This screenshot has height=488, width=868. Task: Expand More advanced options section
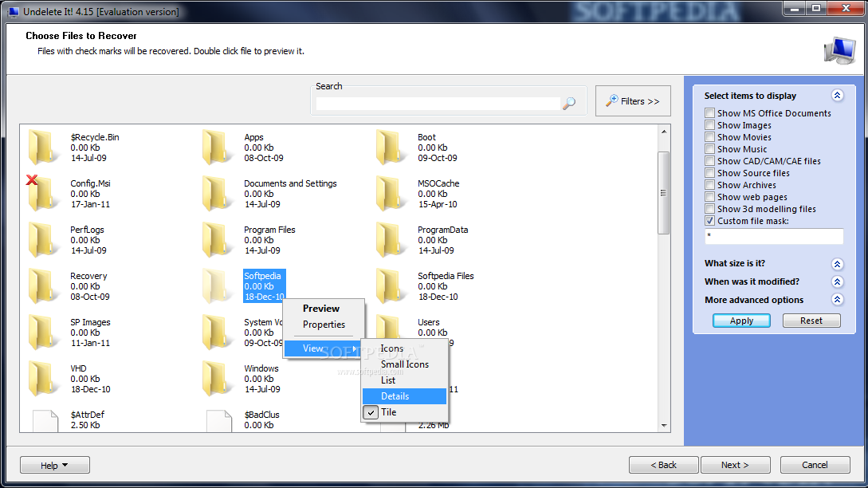(x=837, y=300)
